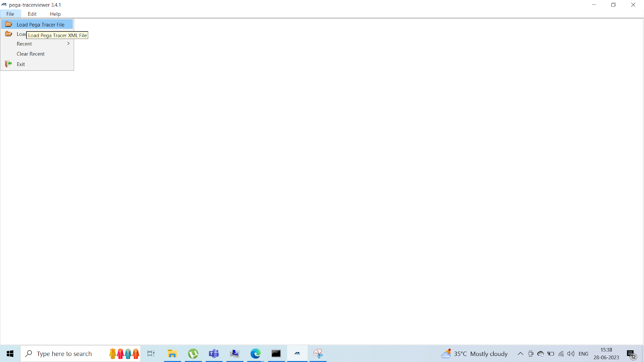The image size is (644, 362).
Task: Click the computer app icon left of Edge
Action: coord(235,354)
